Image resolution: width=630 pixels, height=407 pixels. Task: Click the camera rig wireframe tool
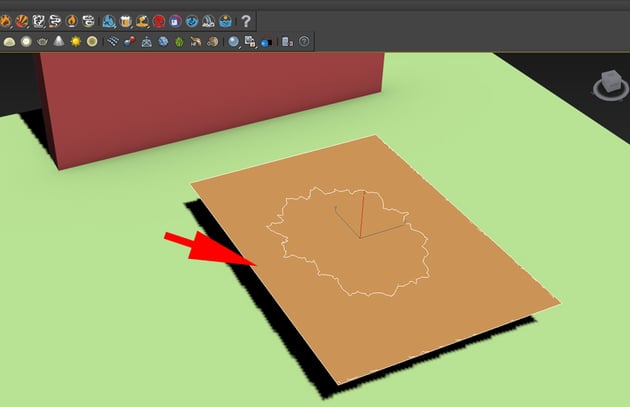pyautogui.click(x=146, y=41)
